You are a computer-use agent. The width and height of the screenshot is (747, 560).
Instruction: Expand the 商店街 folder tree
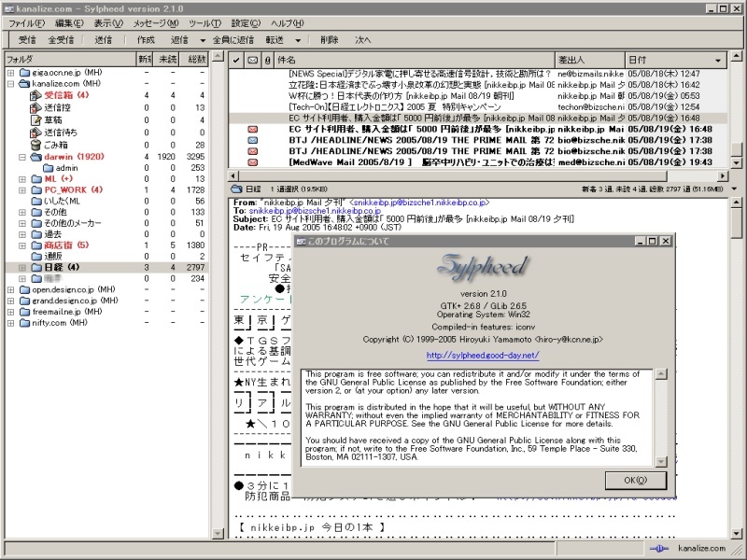coord(22,245)
